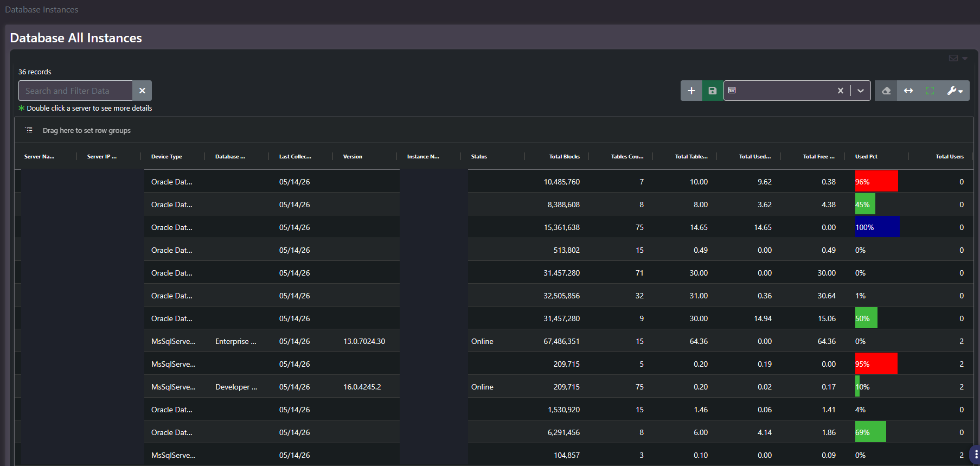Image resolution: width=980 pixels, height=466 pixels.
Task: Click the Total Blocks column header
Action: tap(564, 156)
